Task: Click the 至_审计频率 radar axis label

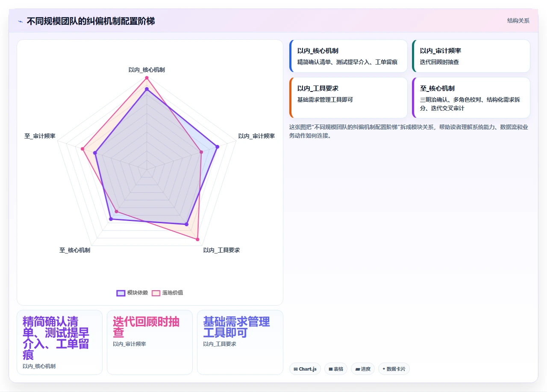Action: 40,136
